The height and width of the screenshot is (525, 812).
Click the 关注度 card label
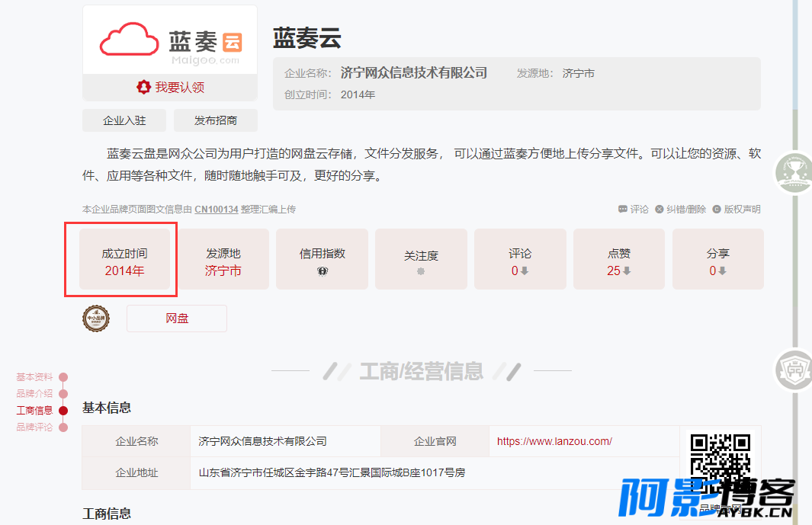421,256
